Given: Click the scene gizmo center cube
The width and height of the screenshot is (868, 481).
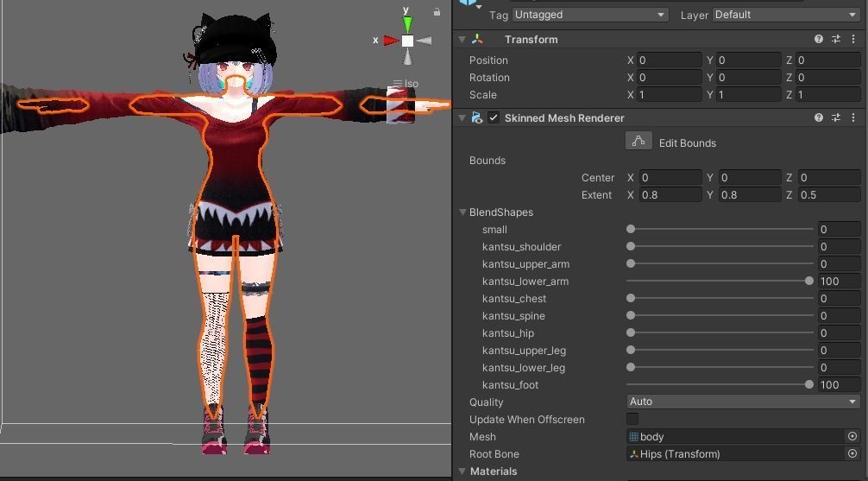Looking at the screenshot, I should (407, 41).
